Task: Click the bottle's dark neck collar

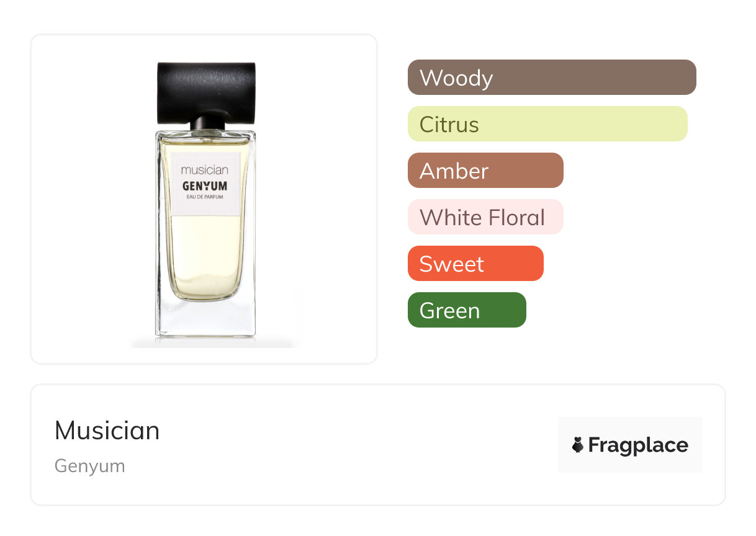Action: [207, 122]
